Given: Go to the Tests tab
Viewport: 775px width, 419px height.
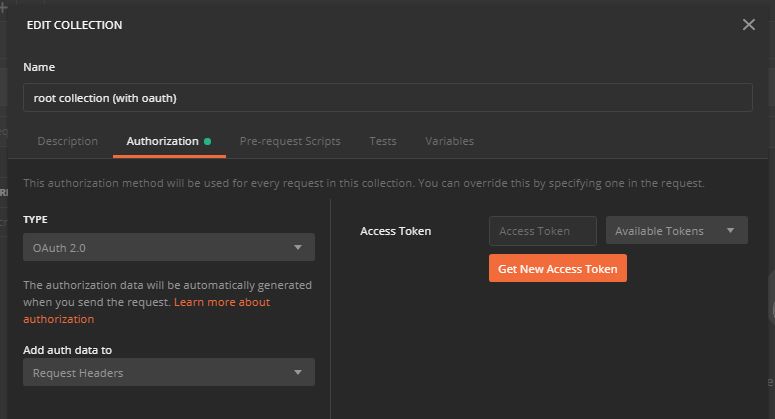Looking at the screenshot, I should click(x=383, y=141).
